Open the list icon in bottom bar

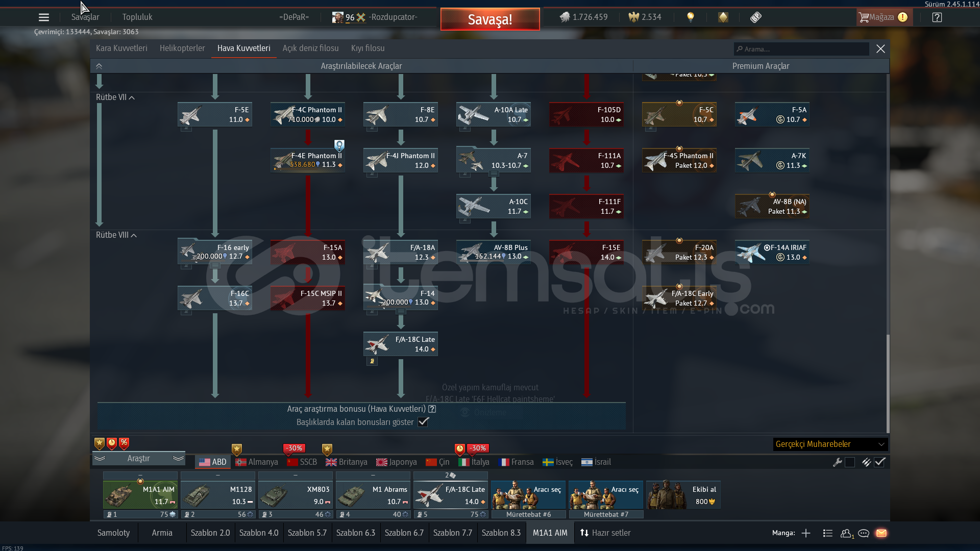pos(828,533)
